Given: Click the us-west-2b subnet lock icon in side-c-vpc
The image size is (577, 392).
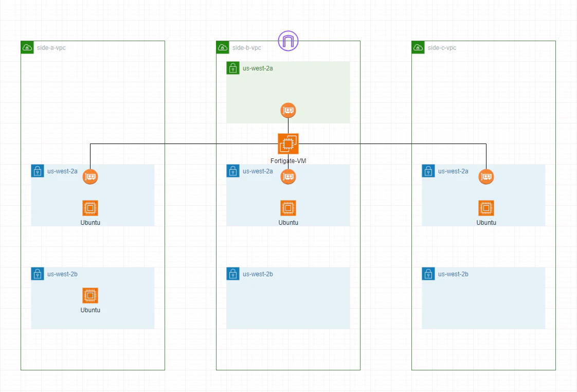Looking at the screenshot, I should click(x=428, y=274).
